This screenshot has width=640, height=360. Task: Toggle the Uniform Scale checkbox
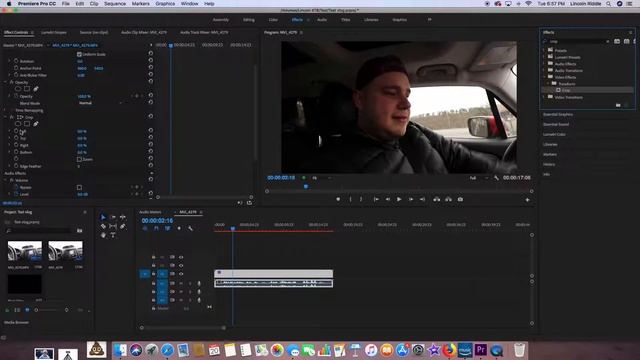click(79, 54)
